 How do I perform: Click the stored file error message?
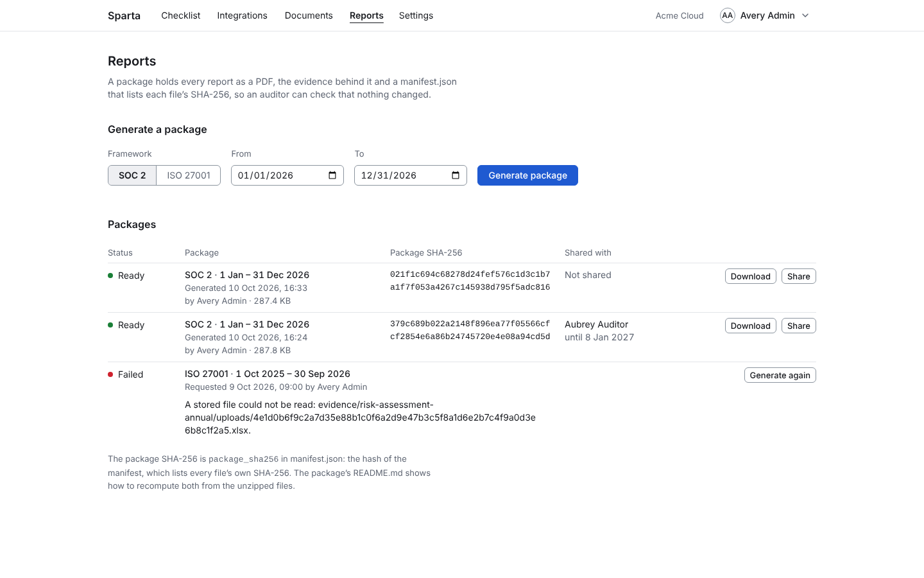click(x=360, y=417)
